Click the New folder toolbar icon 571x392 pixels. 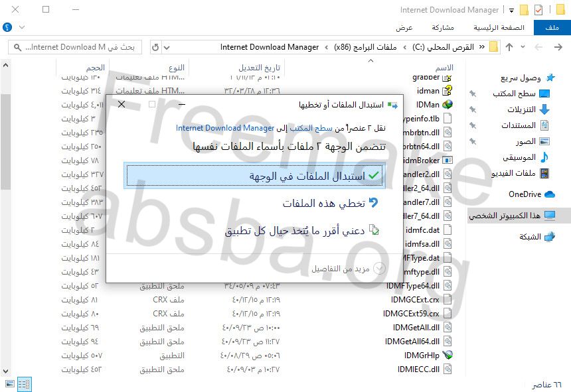coord(524,10)
